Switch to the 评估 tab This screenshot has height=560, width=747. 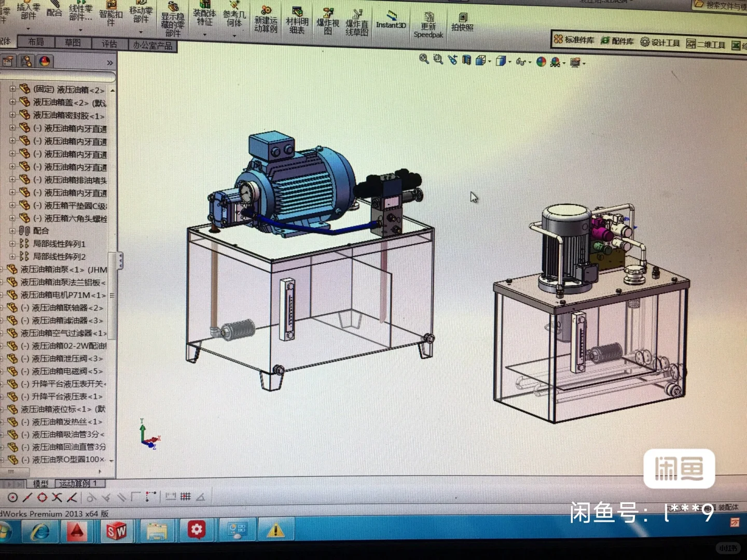pos(109,44)
